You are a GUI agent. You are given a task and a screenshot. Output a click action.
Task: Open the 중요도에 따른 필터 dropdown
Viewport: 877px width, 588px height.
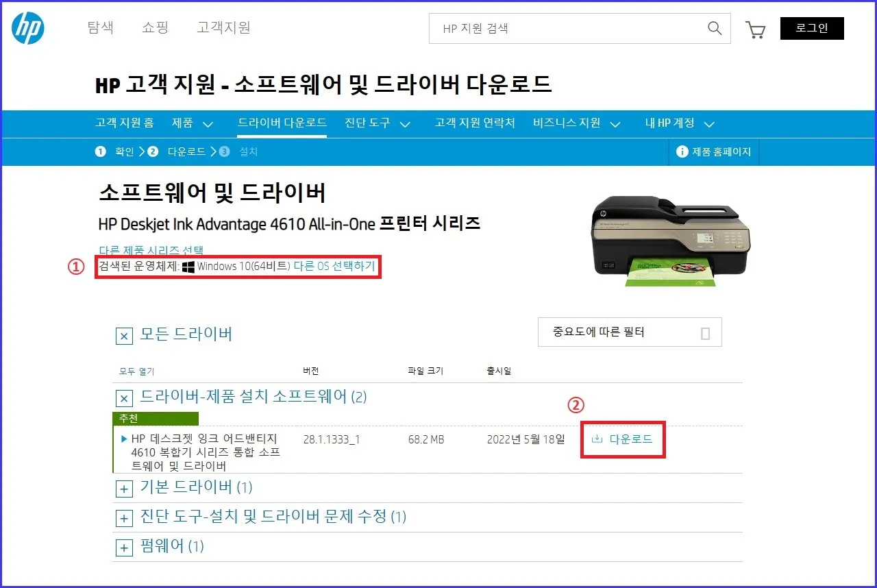coord(630,332)
